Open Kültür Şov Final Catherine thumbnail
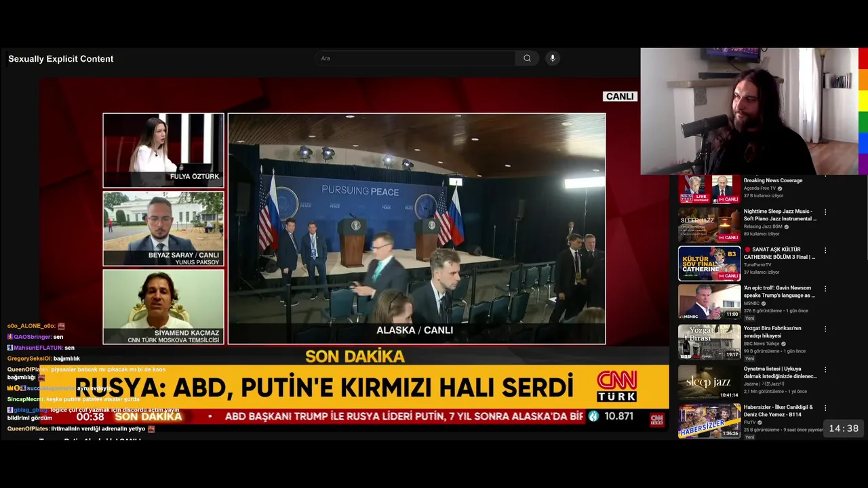This screenshot has height=488, width=868. pyautogui.click(x=709, y=264)
